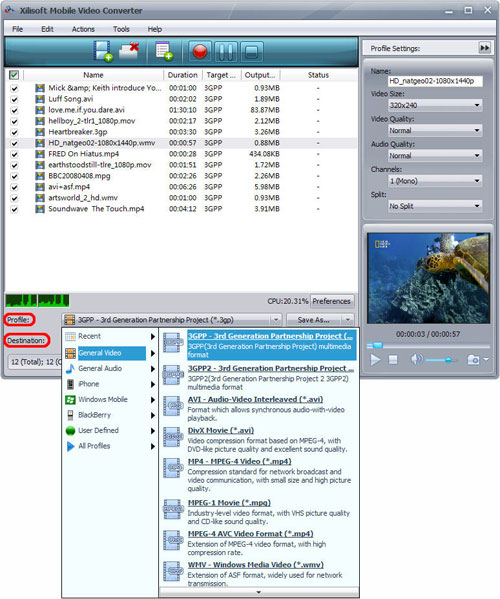The width and height of the screenshot is (500, 599).
Task: Uncheck the BBC20080408.mpg checkbox
Action: tap(15, 176)
